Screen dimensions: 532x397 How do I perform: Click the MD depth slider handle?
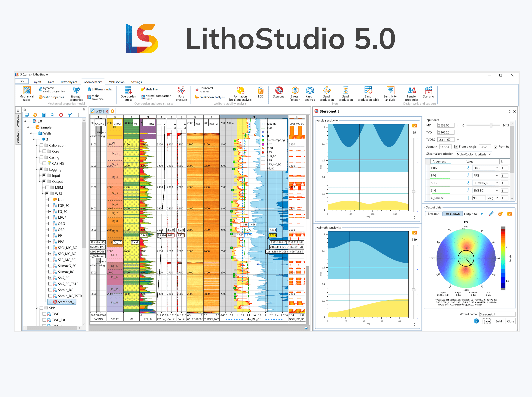pyautogui.click(x=491, y=125)
